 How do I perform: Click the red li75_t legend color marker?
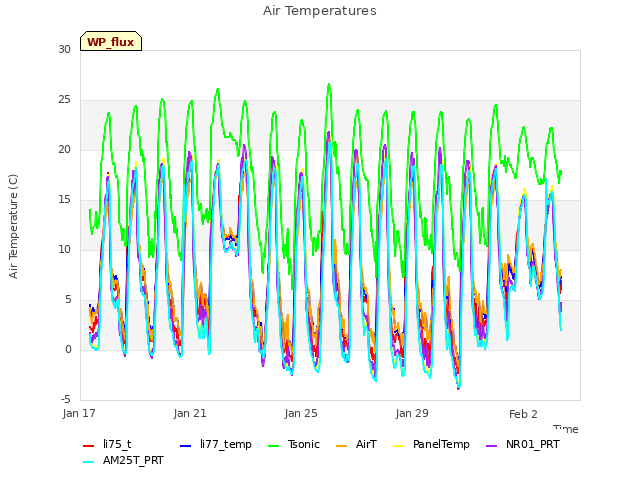tap(89, 446)
